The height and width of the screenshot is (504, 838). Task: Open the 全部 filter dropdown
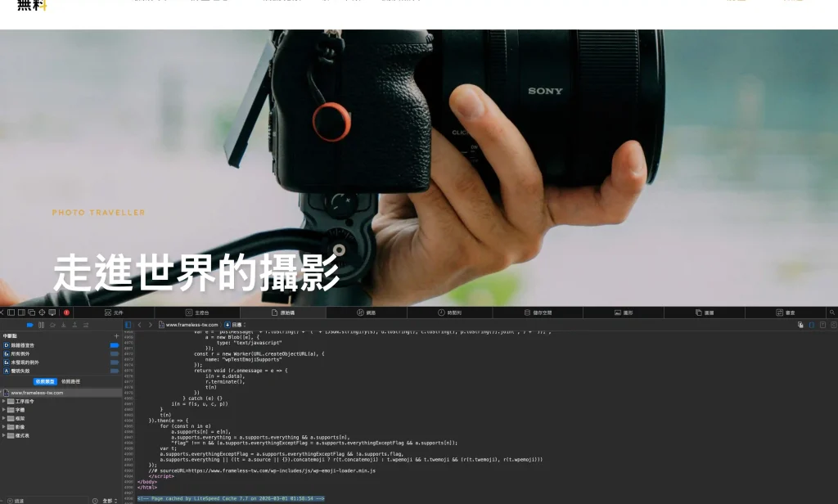click(106, 500)
